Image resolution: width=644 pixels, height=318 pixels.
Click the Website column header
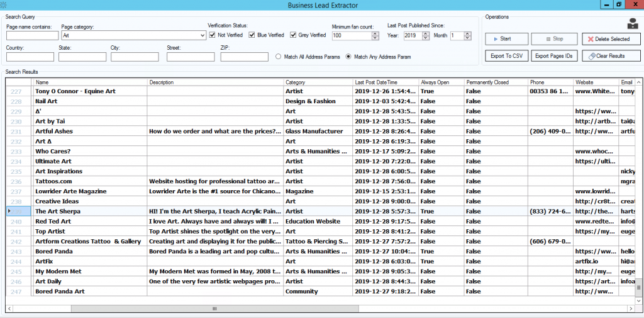596,82
